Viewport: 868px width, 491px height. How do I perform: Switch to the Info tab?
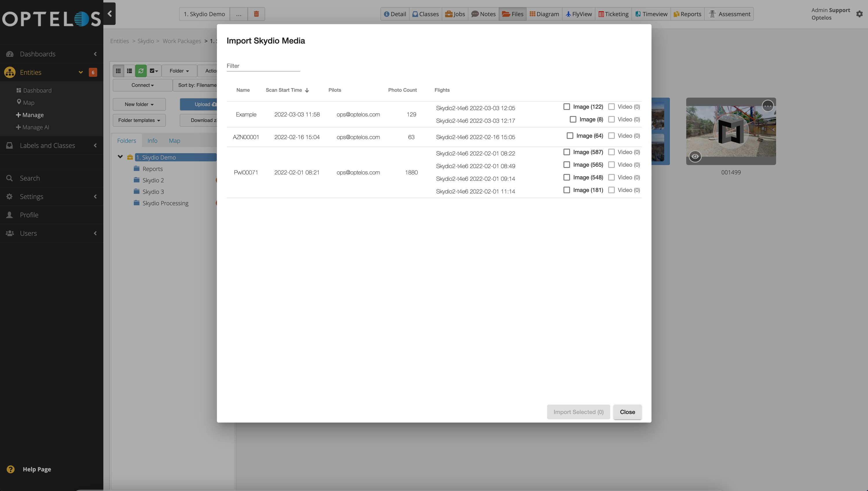[x=152, y=141]
